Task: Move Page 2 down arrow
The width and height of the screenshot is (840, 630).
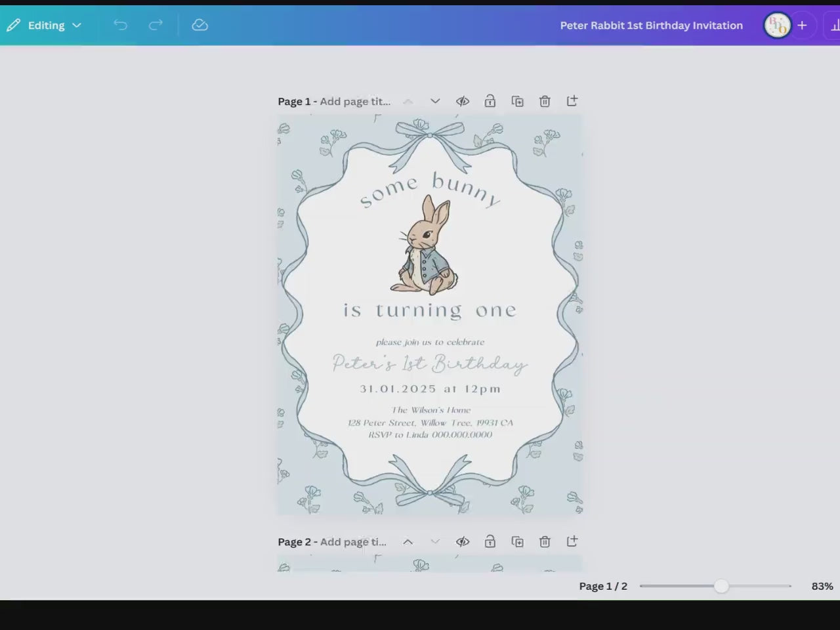Action: (x=435, y=541)
